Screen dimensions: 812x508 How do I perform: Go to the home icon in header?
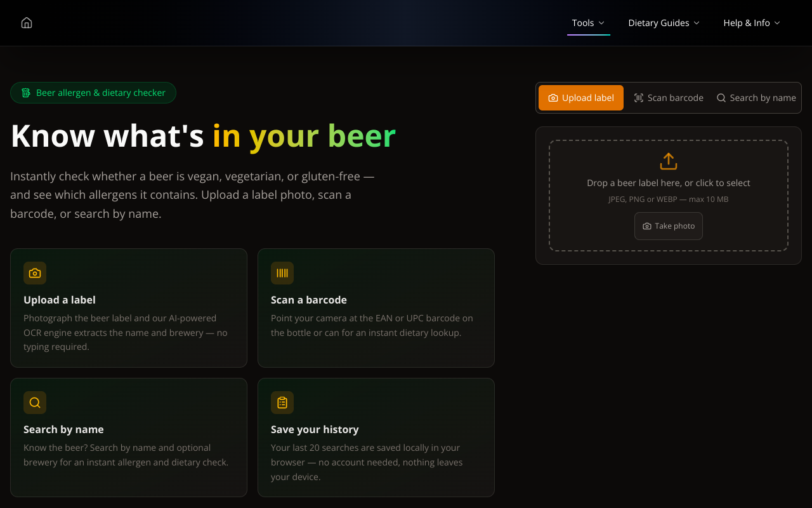pos(27,23)
